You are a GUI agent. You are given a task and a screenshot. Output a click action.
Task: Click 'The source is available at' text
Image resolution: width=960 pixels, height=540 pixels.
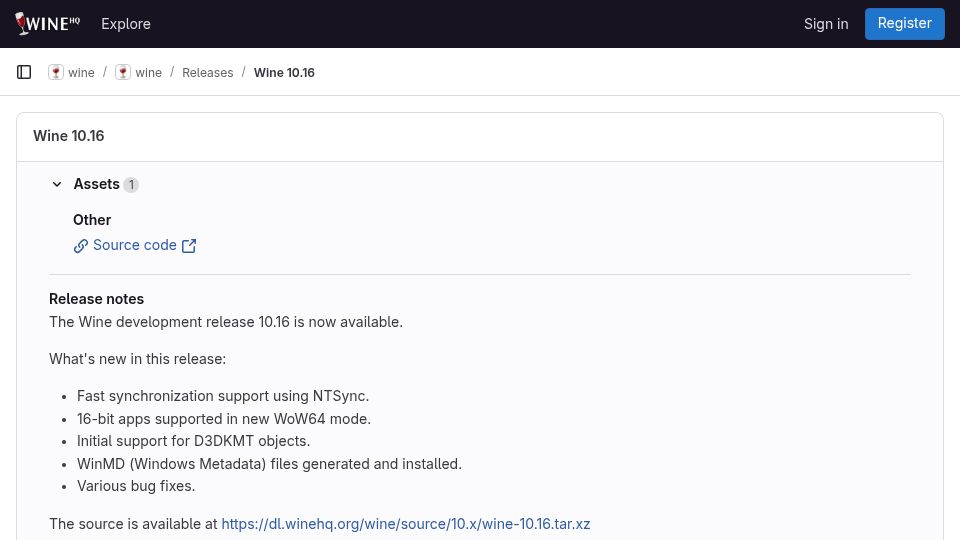click(x=133, y=524)
